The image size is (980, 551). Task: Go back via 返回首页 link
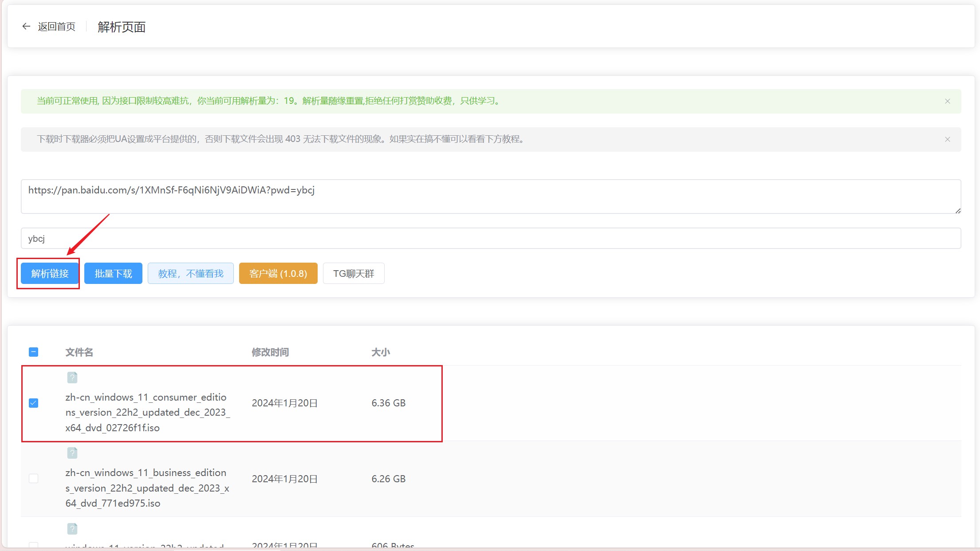56,27
